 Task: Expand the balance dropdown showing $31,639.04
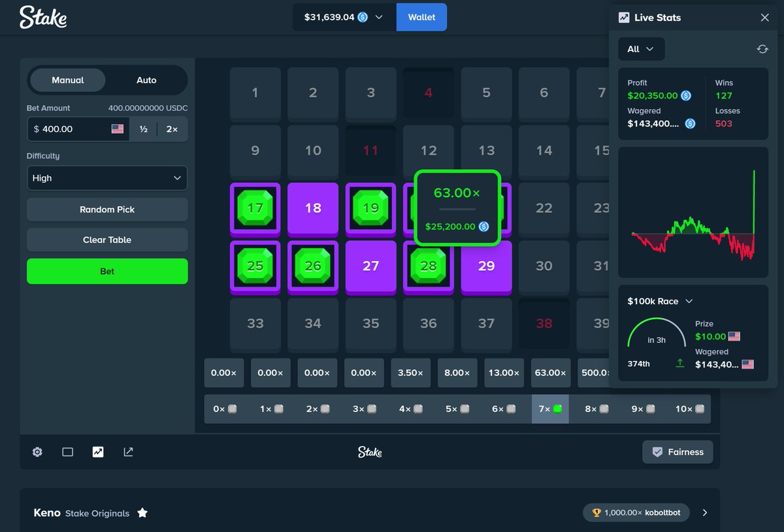344,17
